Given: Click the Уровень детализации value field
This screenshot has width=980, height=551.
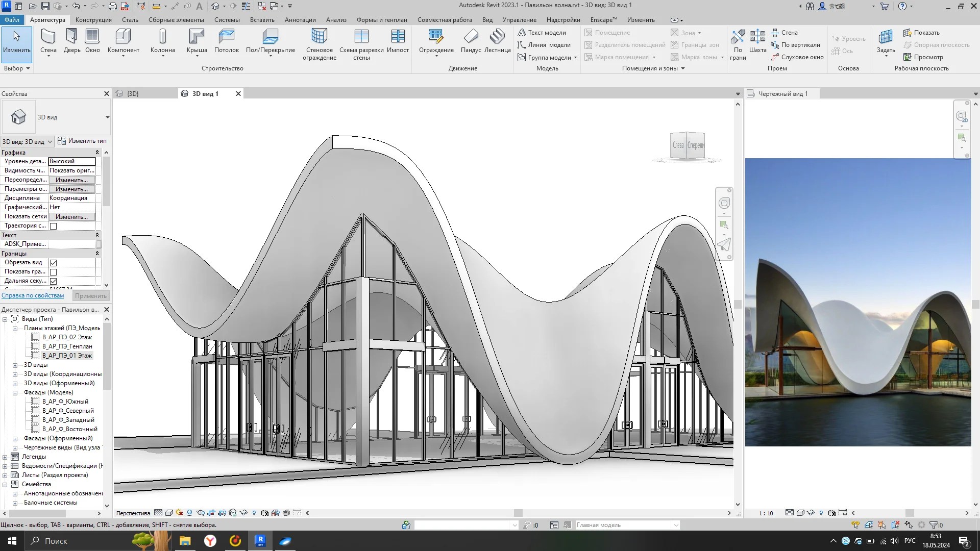Looking at the screenshot, I should click(x=71, y=161).
